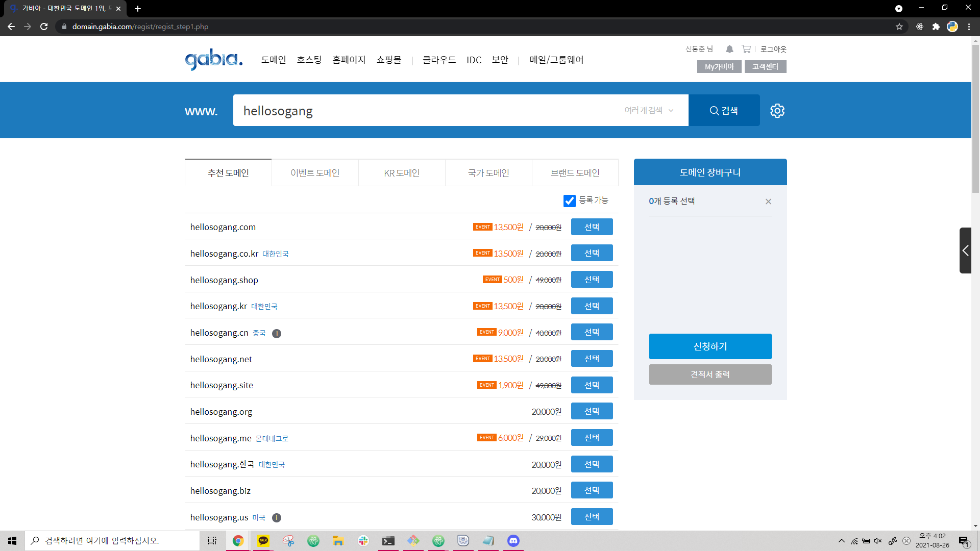Open 호스팅 menu in navigation
Image resolution: width=980 pixels, height=551 pixels.
[x=309, y=60]
